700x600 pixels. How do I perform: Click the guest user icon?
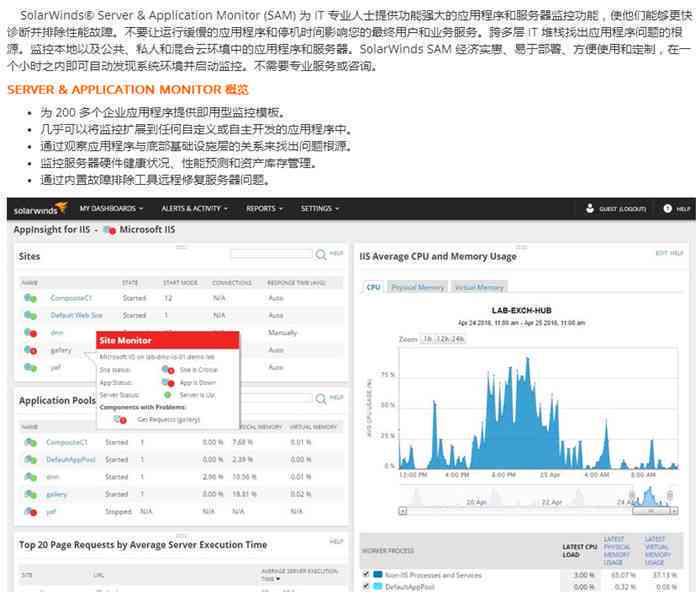pyautogui.click(x=590, y=208)
